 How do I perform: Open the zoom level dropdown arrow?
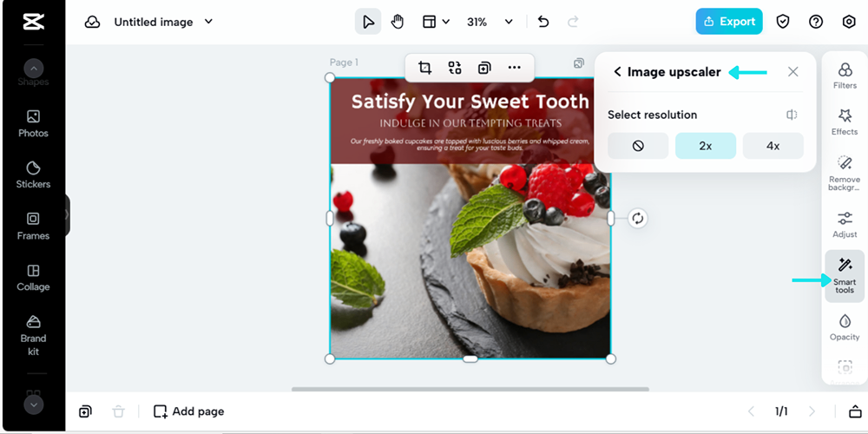pos(509,23)
